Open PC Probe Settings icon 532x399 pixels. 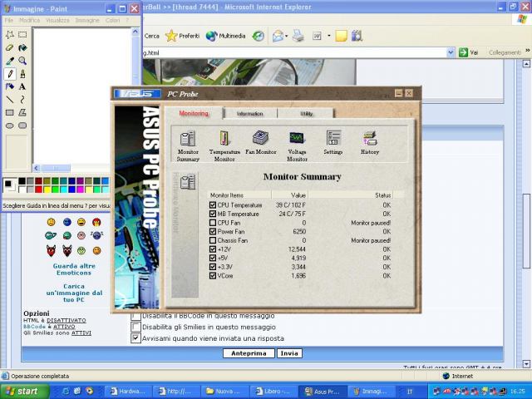pos(333,142)
